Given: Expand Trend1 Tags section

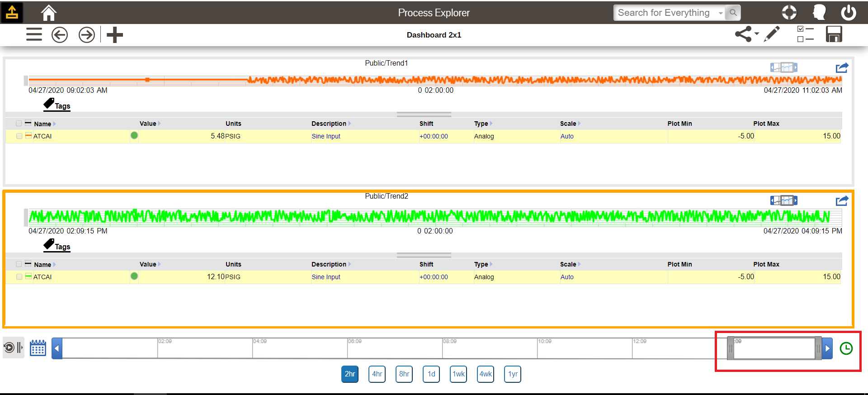Looking at the screenshot, I should pos(57,105).
